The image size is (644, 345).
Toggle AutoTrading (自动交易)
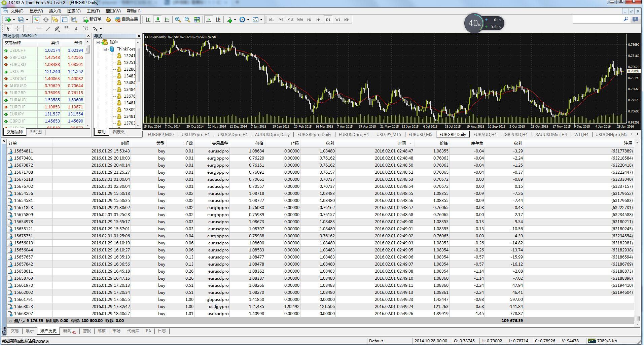click(x=127, y=20)
